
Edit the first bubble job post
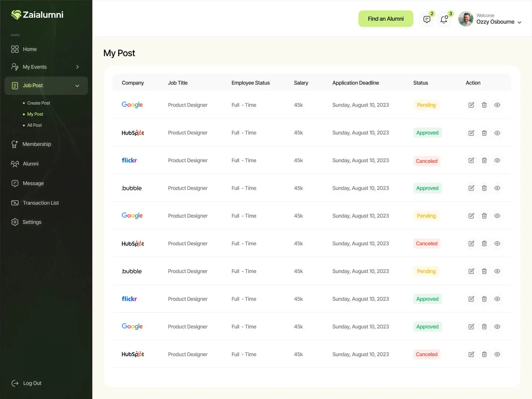tap(471, 188)
